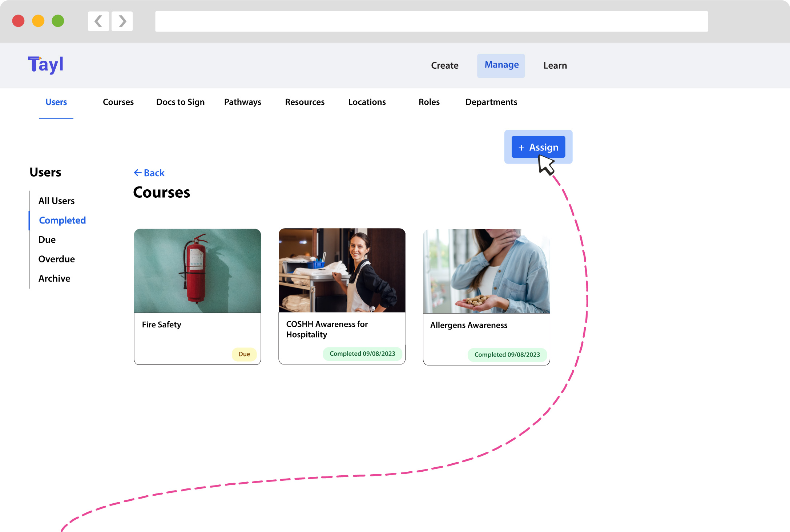Image resolution: width=790 pixels, height=532 pixels.
Task: Click the Allergens Awareness completed badge
Action: 507,355
